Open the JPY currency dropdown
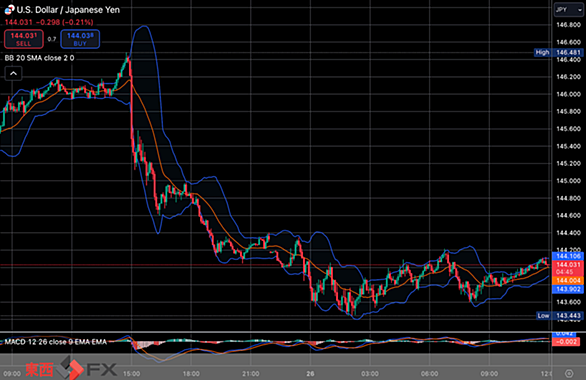This screenshot has height=380, width=586. coord(568,10)
